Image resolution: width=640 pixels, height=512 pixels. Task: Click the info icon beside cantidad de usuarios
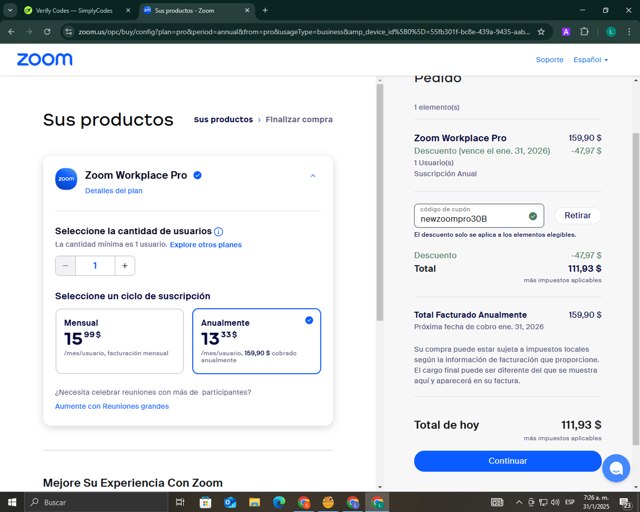click(x=218, y=232)
